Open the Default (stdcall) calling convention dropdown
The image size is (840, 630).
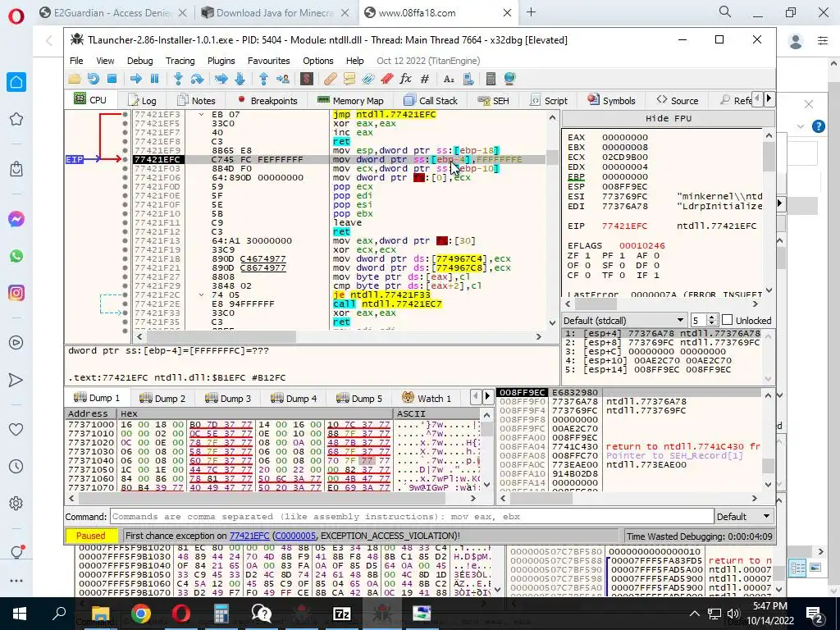point(624,321)
